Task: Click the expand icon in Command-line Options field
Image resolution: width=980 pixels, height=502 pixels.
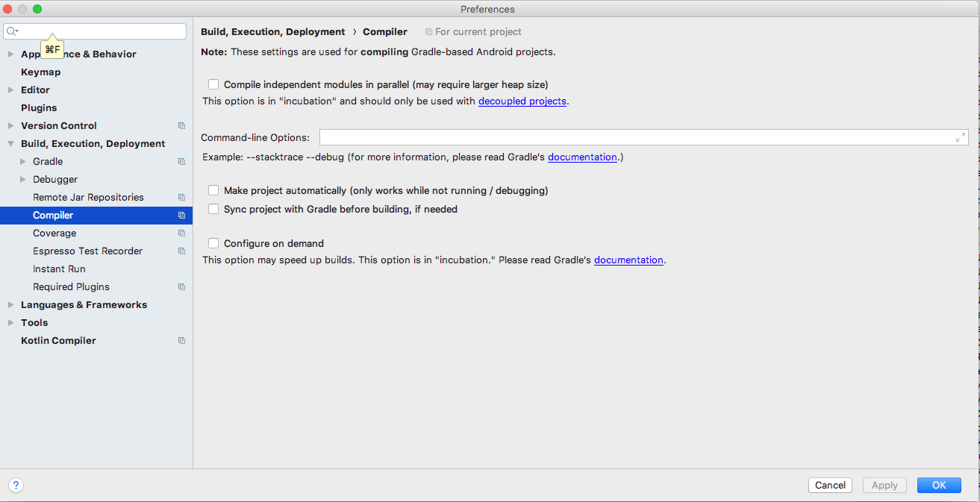Action: [960, 137]
